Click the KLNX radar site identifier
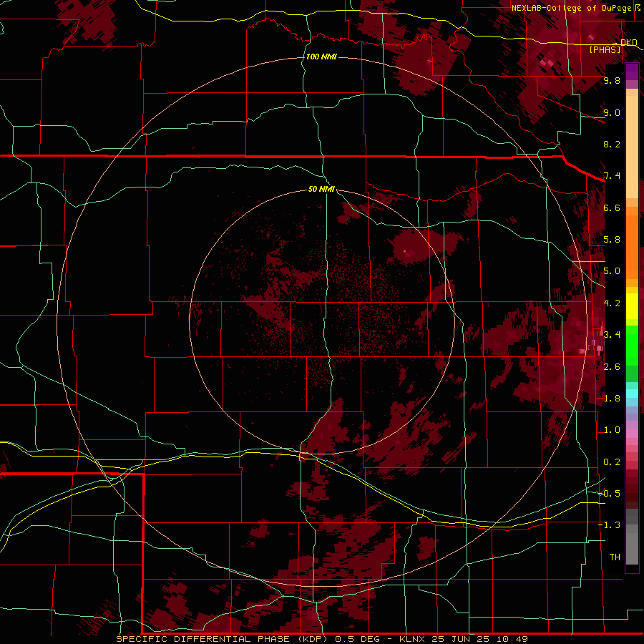Screen dimensions: 644x644 tap(411, 639)
